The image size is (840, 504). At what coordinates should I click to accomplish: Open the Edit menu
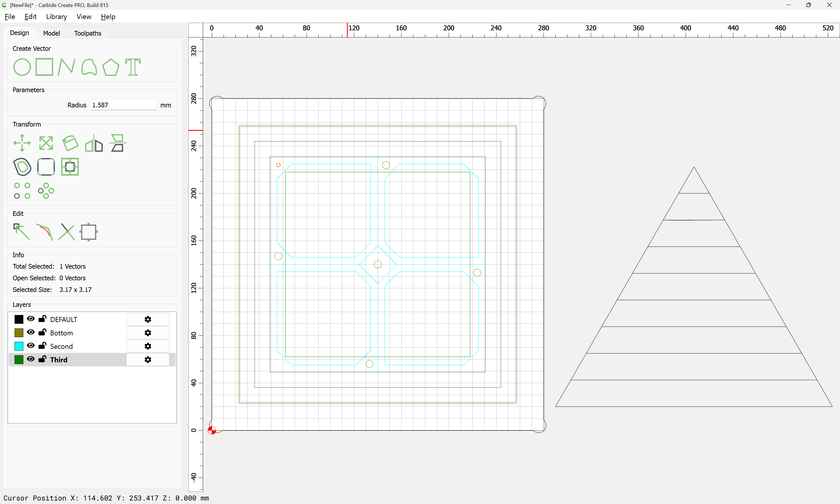click(x=30, y=17)
